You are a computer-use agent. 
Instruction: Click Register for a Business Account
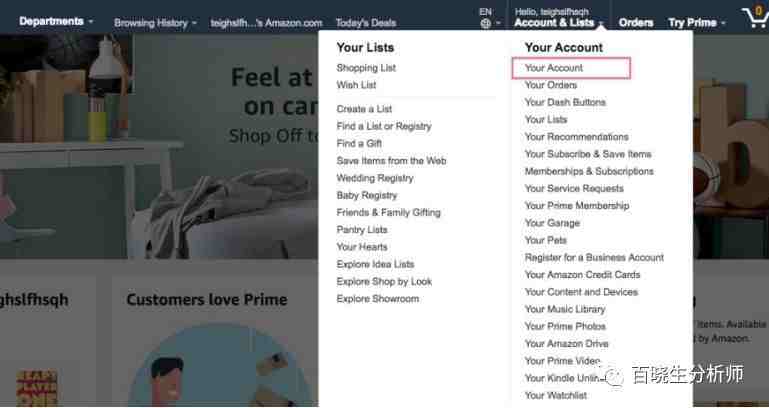594,257
